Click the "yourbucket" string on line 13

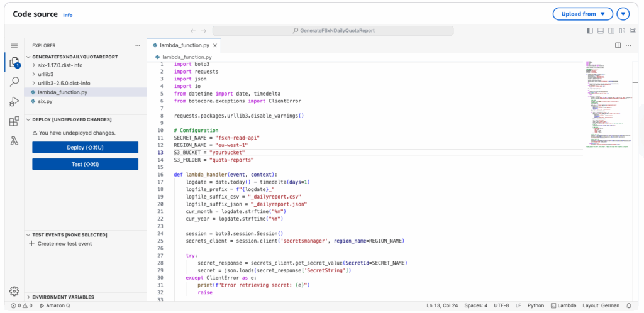tap(227, 153)
